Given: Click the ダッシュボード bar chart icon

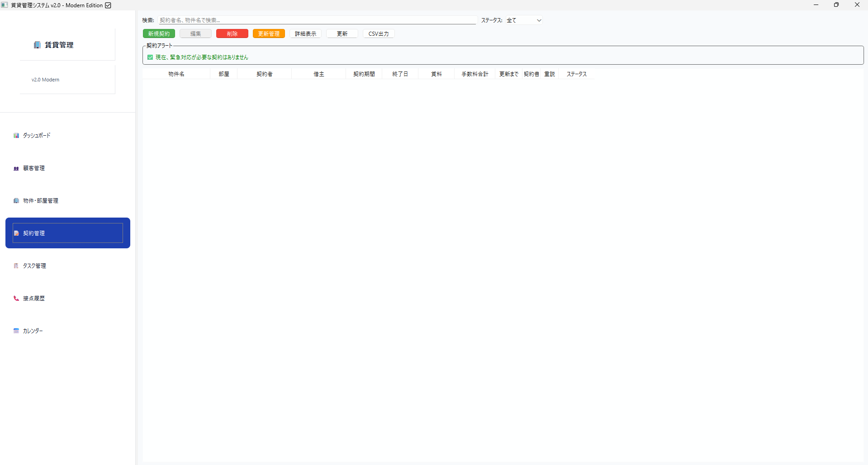Looking at the screenshot, I should [16, 136].
